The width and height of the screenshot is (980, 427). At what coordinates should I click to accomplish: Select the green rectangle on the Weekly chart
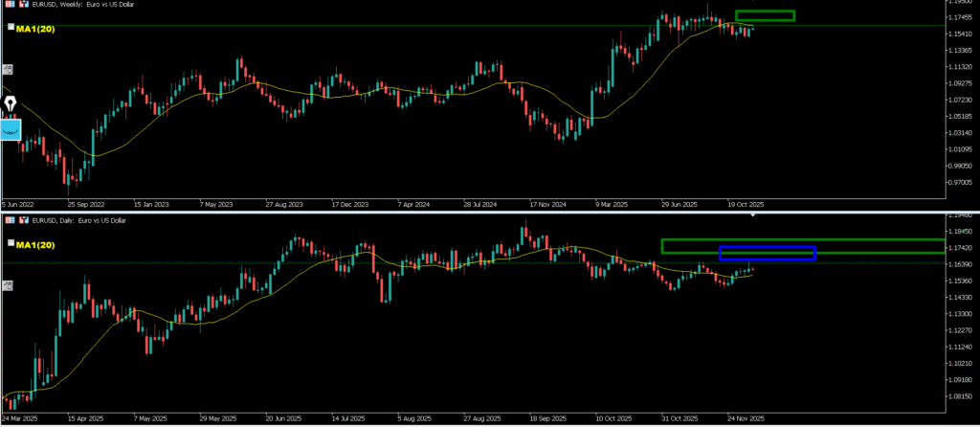(x=764, y=11)
